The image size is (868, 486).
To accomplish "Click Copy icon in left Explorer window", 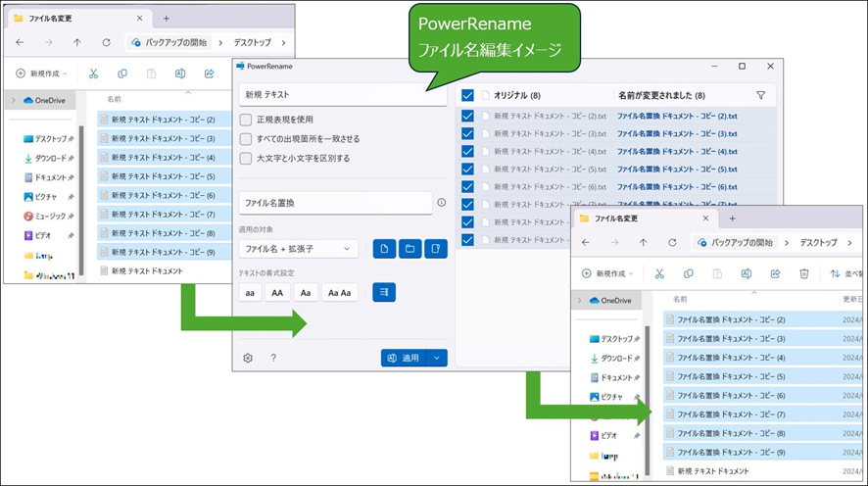I will (x=122, y=73).
